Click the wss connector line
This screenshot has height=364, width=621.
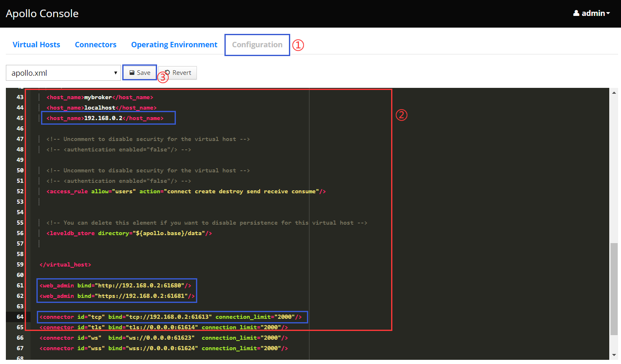tap(164, 348)
